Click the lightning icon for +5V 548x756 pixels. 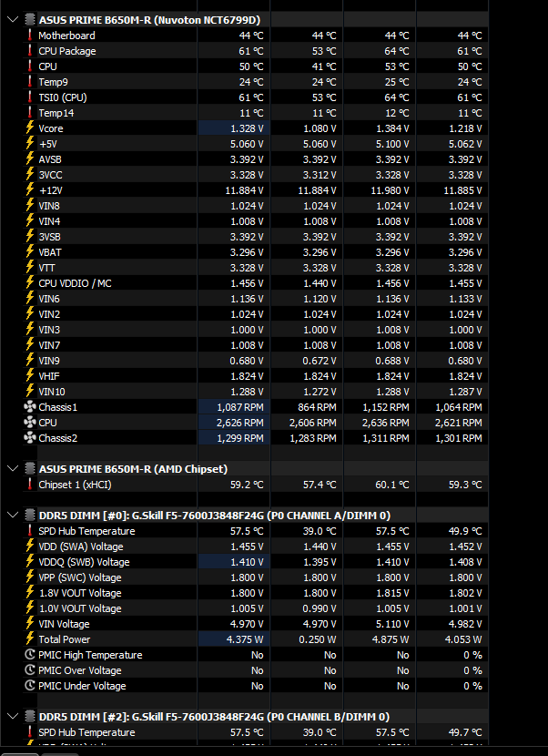[x=30, y=144]
